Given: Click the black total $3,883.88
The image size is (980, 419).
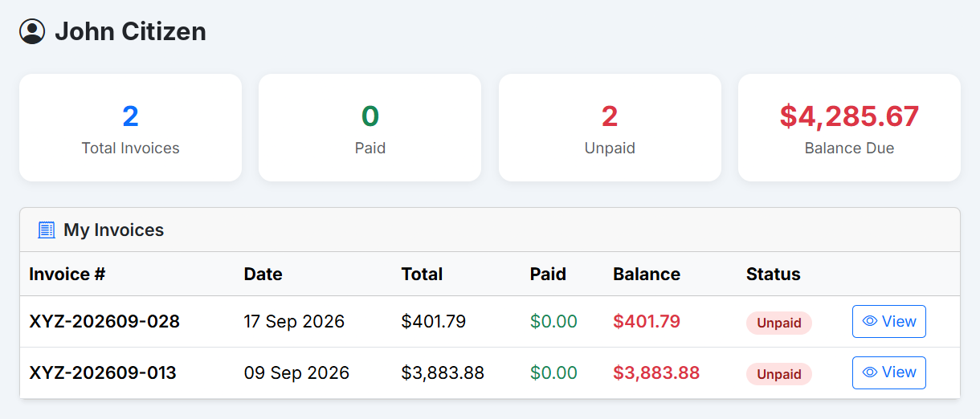Looking at the screenshot, I should (x=443, y=373).
